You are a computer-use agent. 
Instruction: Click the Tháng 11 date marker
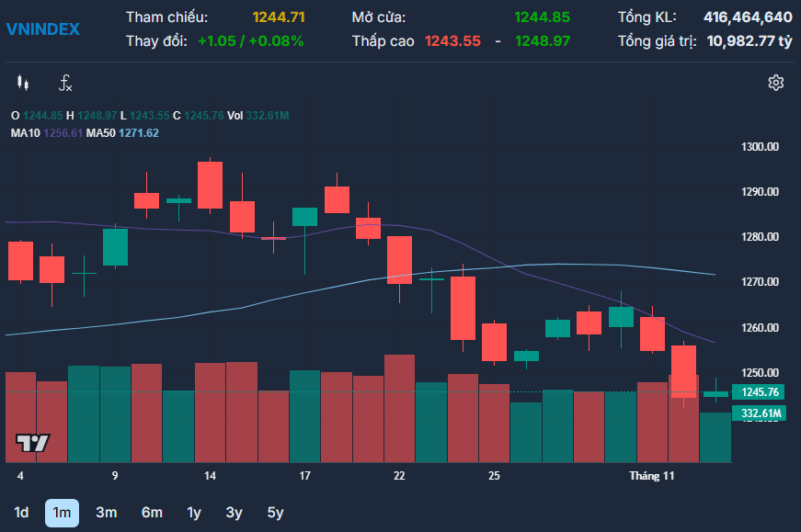pyautogui.click(x=652, y=476)
